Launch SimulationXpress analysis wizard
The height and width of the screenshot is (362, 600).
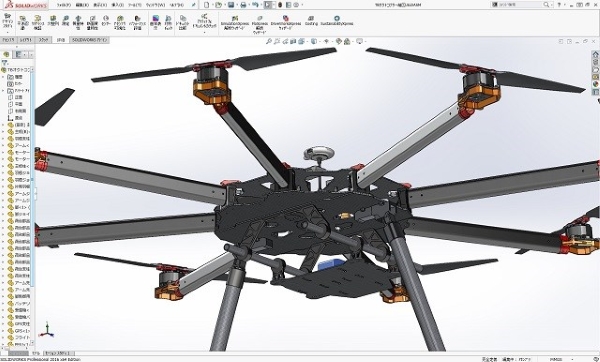click(x=235, y=22)
